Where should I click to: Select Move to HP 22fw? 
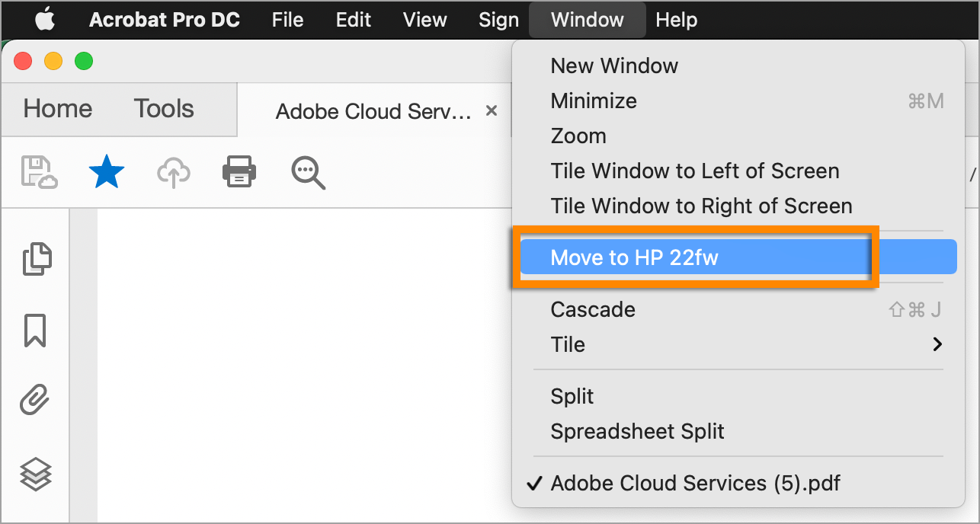tap(634, 257)
